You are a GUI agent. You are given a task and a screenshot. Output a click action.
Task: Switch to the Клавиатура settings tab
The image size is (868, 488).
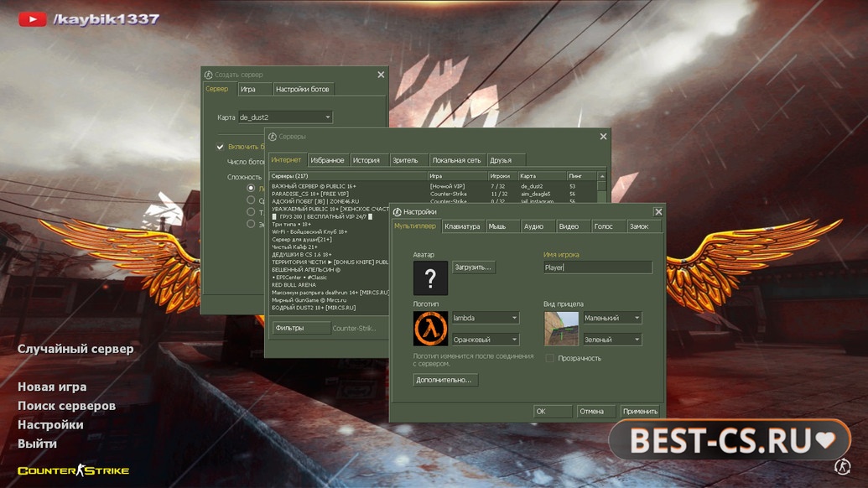coord(463,226)
